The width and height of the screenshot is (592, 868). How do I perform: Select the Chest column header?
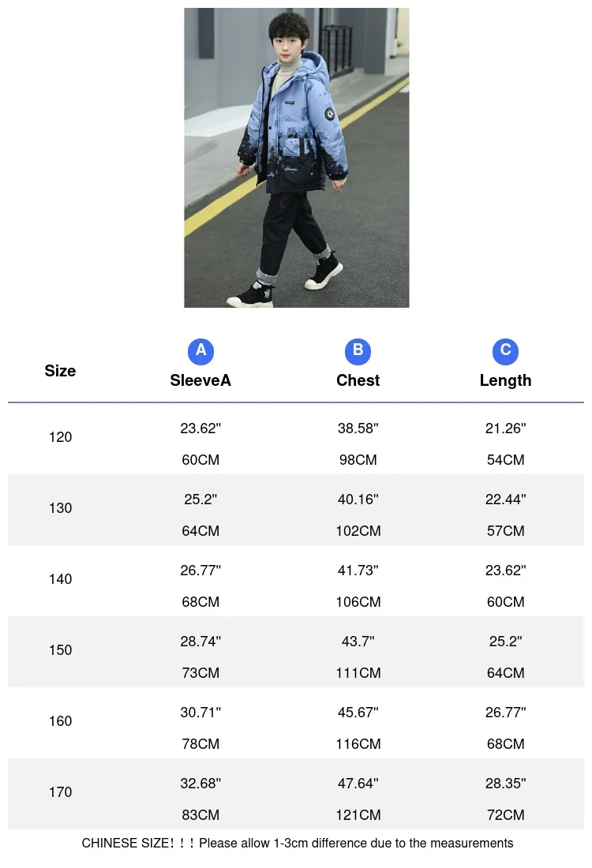click(358, 380)
